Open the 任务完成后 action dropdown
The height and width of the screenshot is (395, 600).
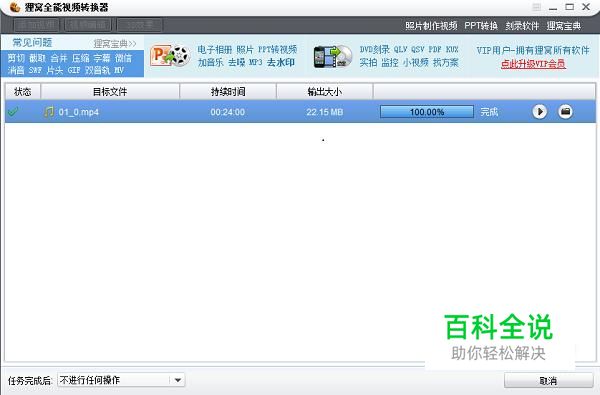[121, 380]
